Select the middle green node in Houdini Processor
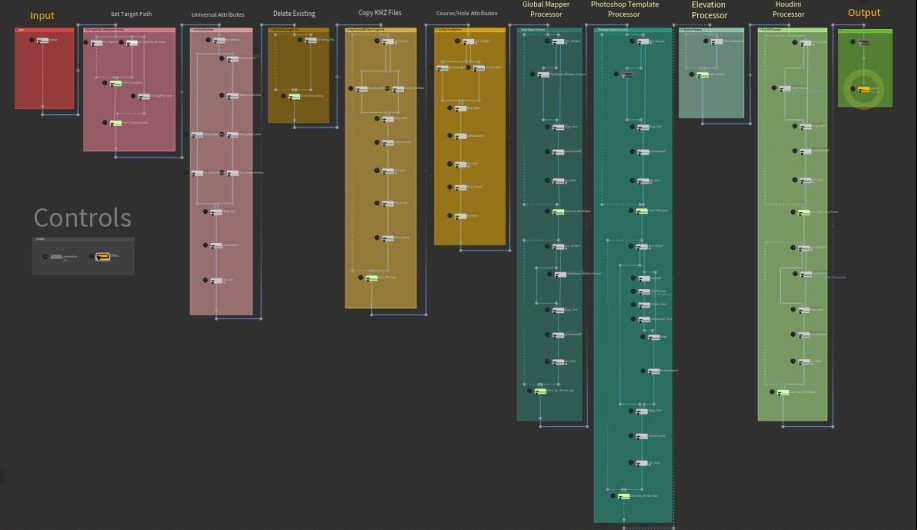This screenshot has width=917, height=530. 805,212
